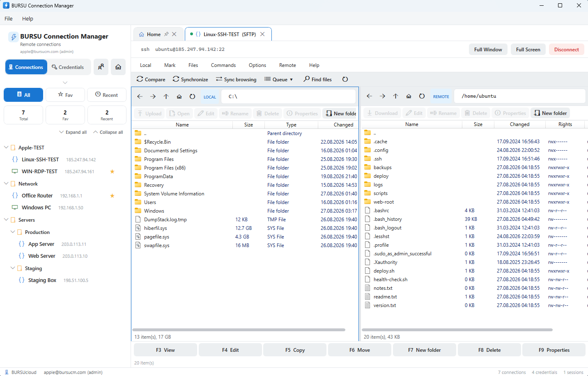Go back in remote pane history
The width and height of the screenshot is (588, 376).
(x=370, y=96)
